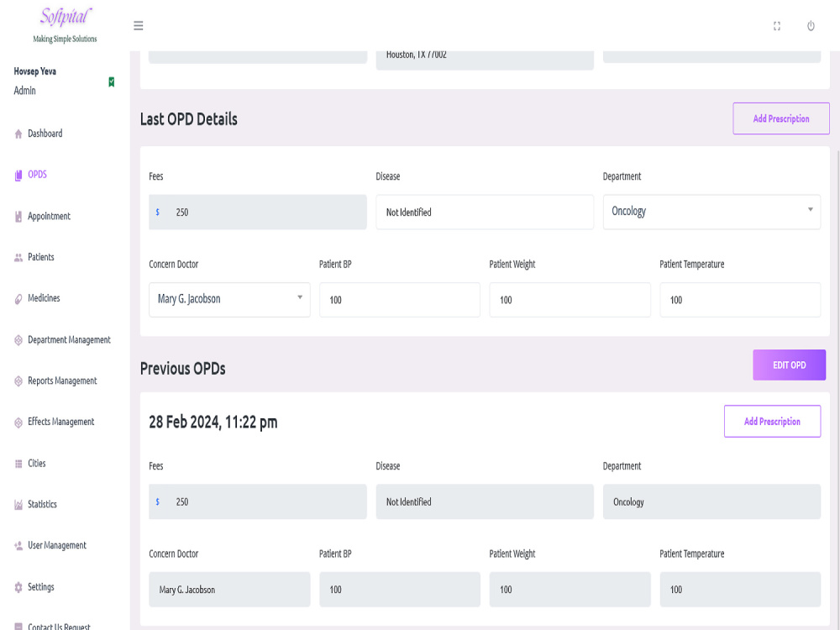
Task: Click the green bookmark icon beside Admin
Action: 112,82
